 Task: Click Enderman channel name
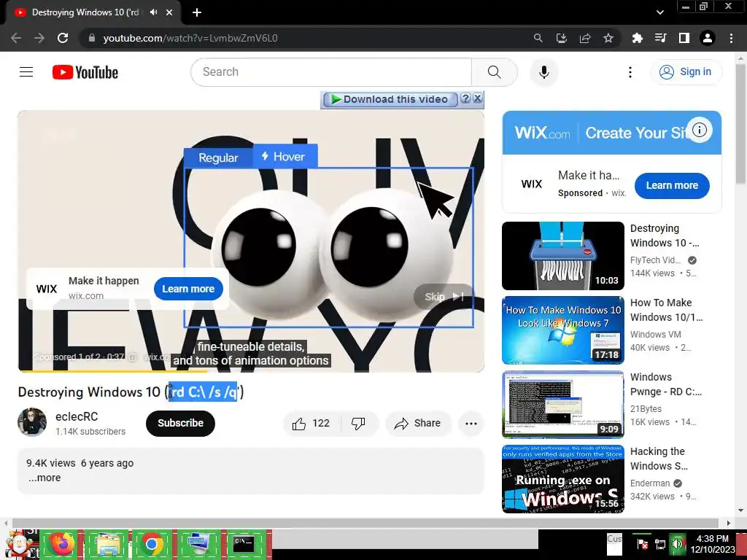point(650,483)
